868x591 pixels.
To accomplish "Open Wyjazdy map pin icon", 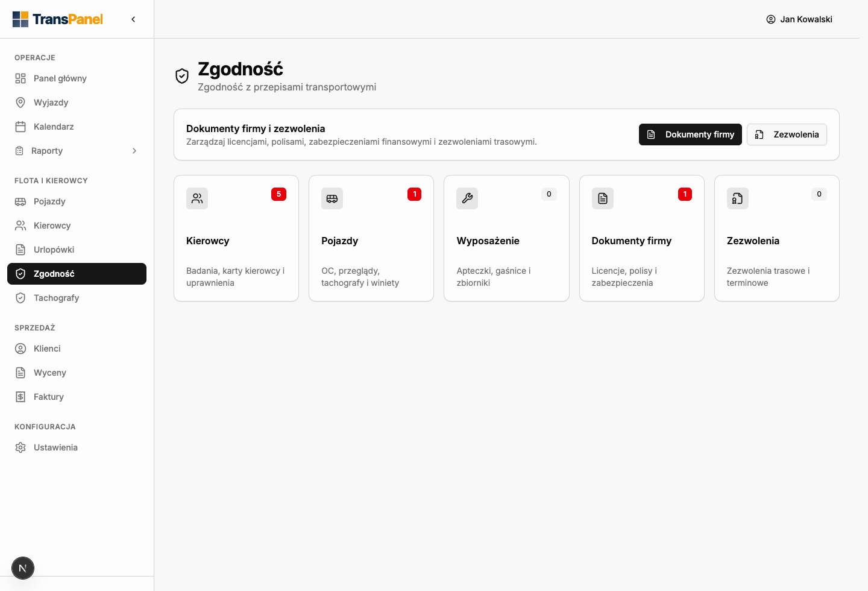I will click(x=20, y=103).
